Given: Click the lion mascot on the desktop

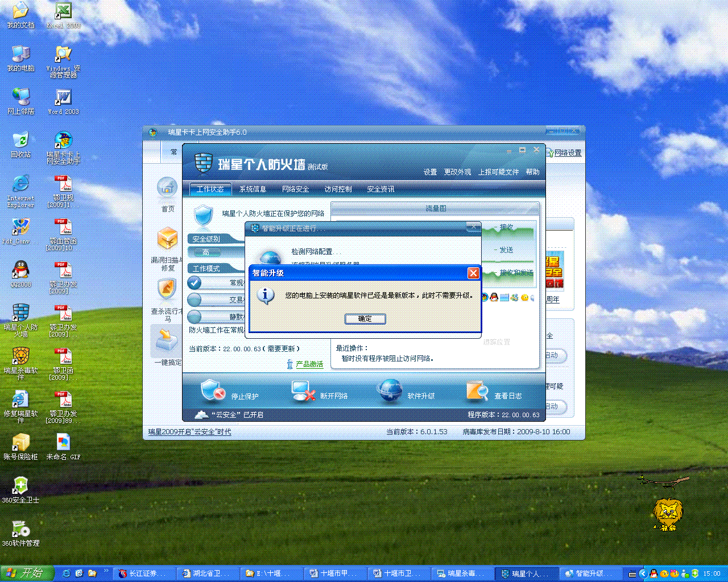Looking at the screenshot, I should pos(668,514).
